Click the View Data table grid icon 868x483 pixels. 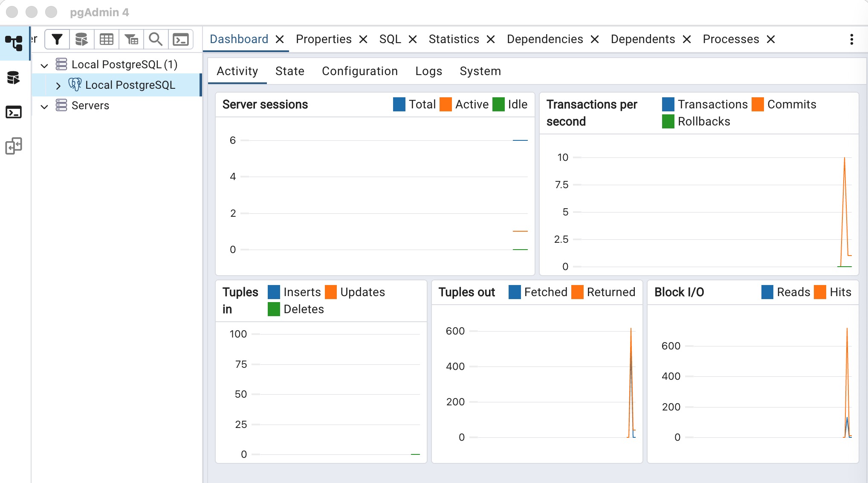pos(106,40)
